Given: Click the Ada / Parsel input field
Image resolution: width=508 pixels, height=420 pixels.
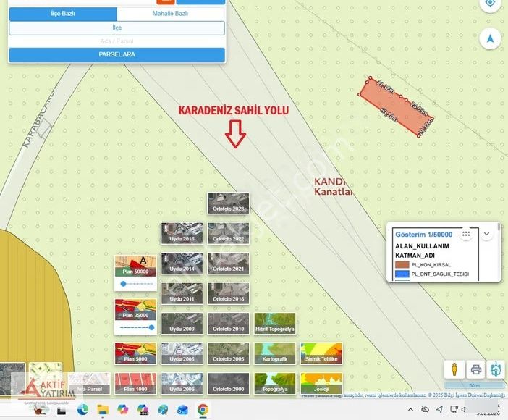Looking at the screenshot, I should [117, 41].
